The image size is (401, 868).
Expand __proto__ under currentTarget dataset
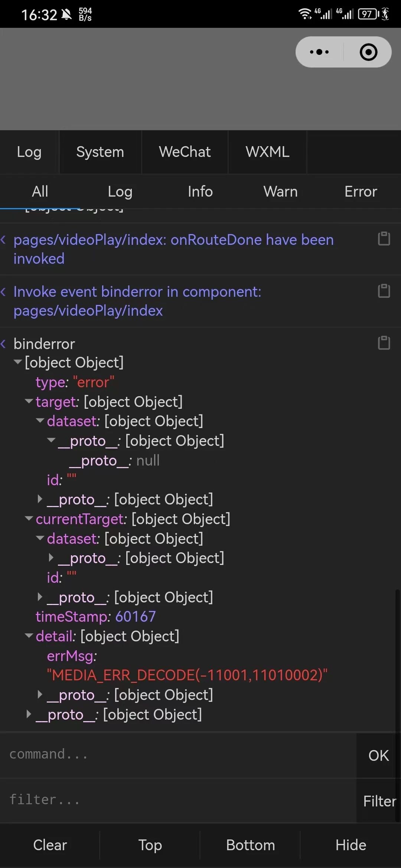[x=51, y=557]
